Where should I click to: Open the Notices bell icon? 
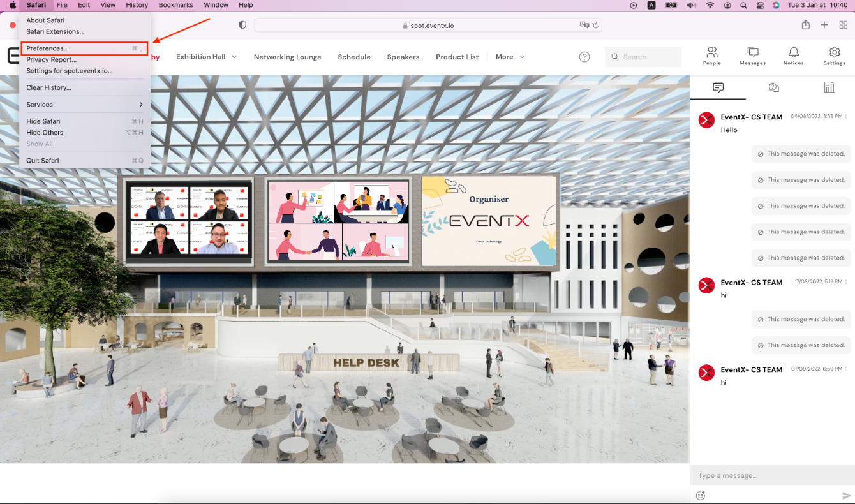pyautogui.click(x=793, y=56)
